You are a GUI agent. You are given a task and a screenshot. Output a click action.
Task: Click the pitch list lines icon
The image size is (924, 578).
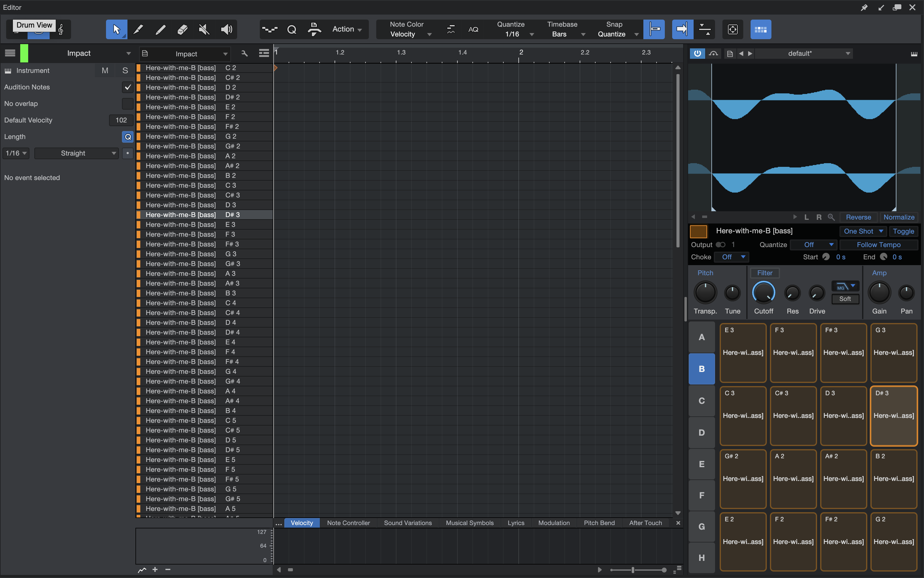(264, 54)
